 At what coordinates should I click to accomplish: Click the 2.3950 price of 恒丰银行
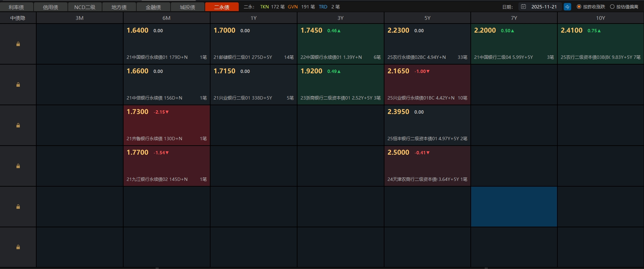point(398,112)
